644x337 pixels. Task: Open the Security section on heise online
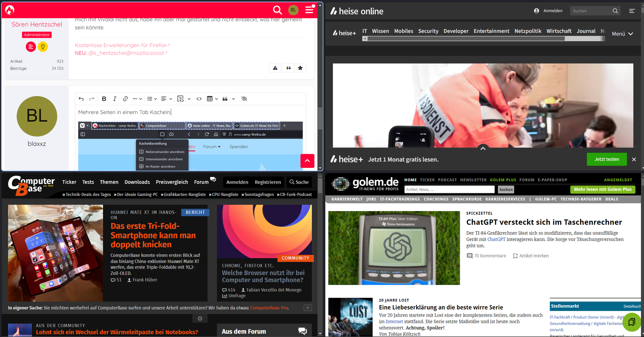[x=428, y=31]
